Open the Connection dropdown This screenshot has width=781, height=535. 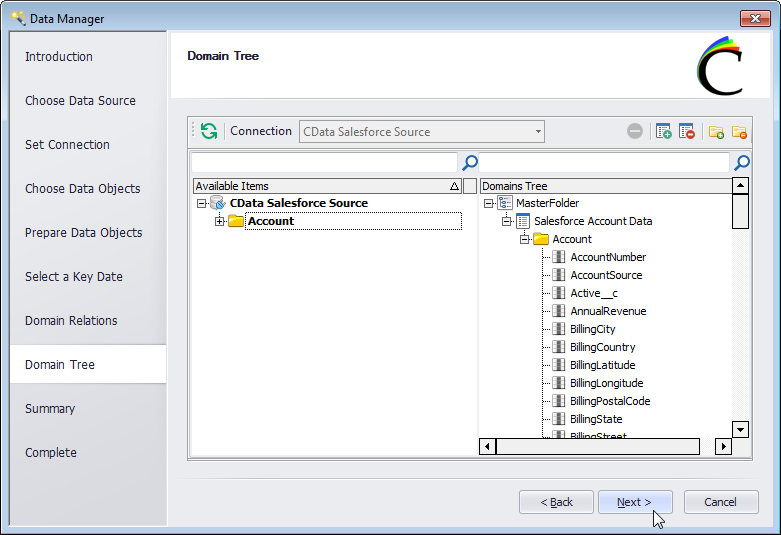pyautogui.click(x=538, y=131)
